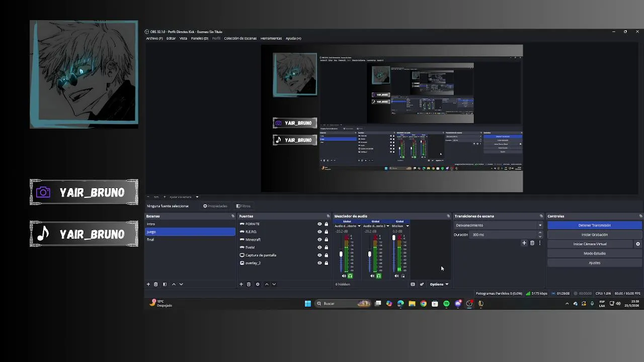
Task: Open first desktop audio channel menu arrow
Action: pyautogui.click(x=359, y=226)
